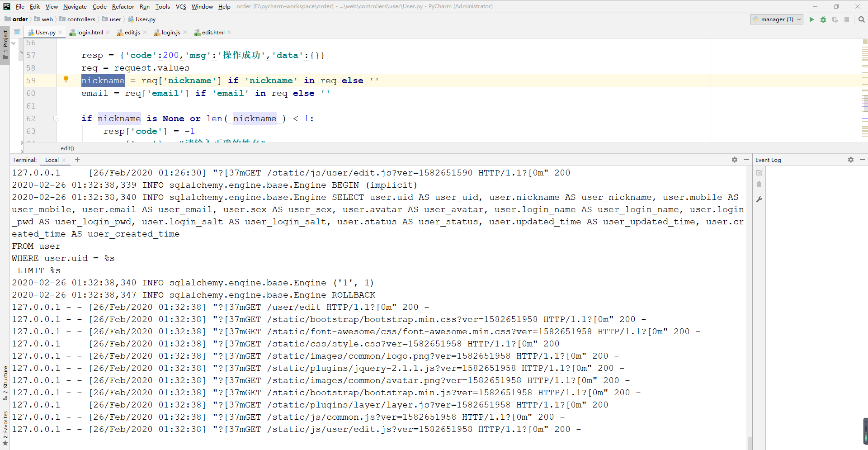Viewport: 868px width, 450px height.
Task: Close the login.js tab
Action: tap(185, 33)
